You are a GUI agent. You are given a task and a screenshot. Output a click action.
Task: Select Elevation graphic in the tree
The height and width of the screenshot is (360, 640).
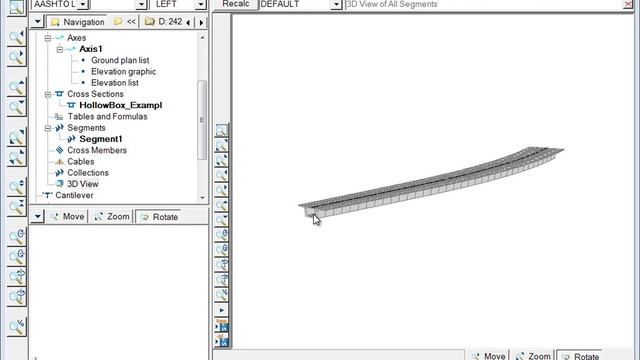coord(123,71)
